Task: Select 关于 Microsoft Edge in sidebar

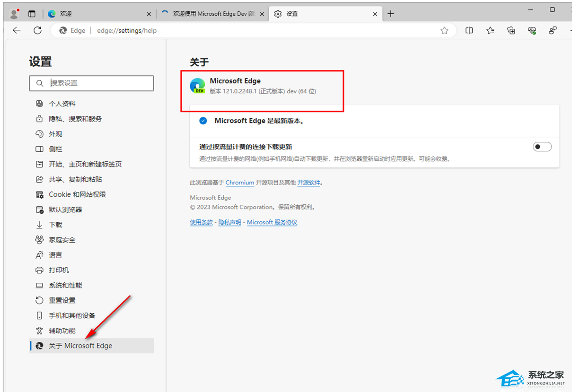Action: (x=91, y=346)
